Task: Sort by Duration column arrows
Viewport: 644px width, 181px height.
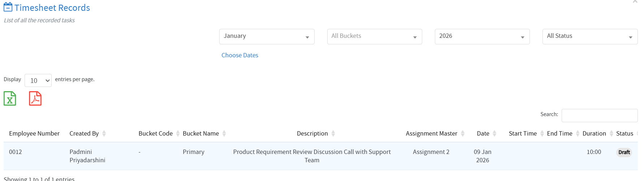Action: (x=611, y=134)
